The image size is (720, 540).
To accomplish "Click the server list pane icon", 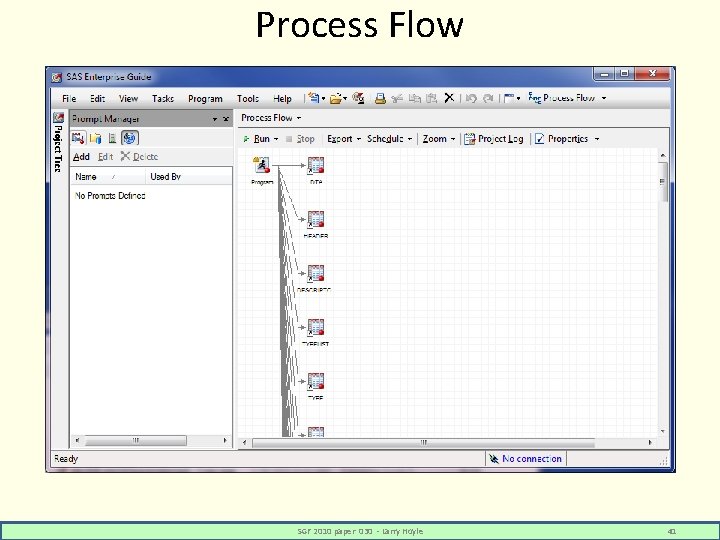I will click(112, 138).
